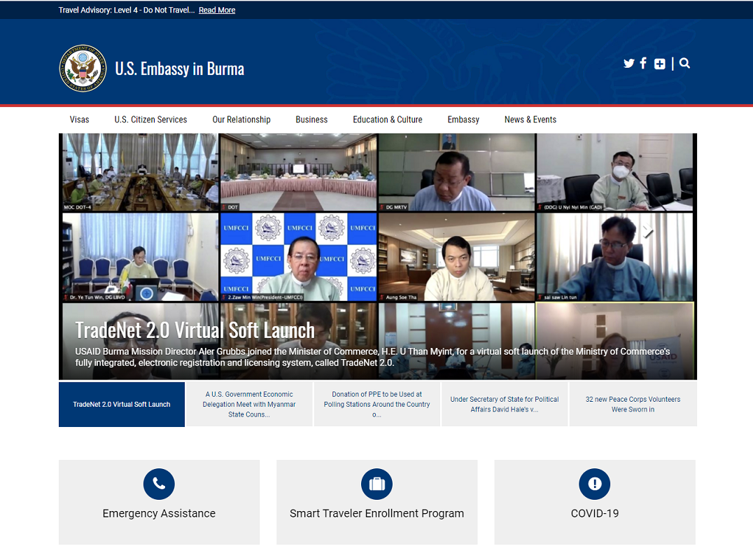Open the U.S. Citizen Services menu

pos(150,120)
